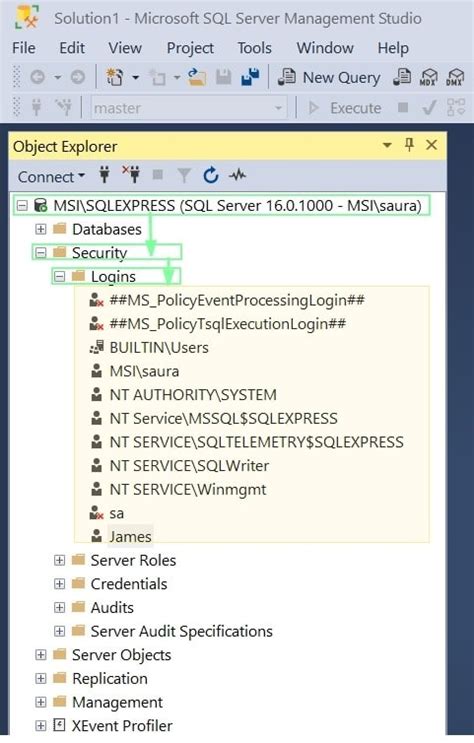Open the View menu
The height and width of the screenshot is (743, 474).
click(x=125, y=48)
